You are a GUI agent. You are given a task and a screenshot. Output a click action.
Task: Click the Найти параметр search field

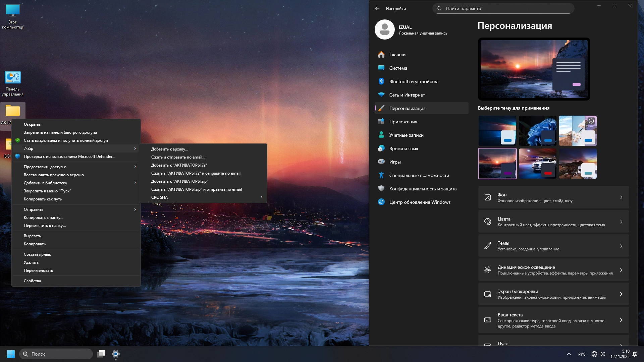tap(503, 8)
